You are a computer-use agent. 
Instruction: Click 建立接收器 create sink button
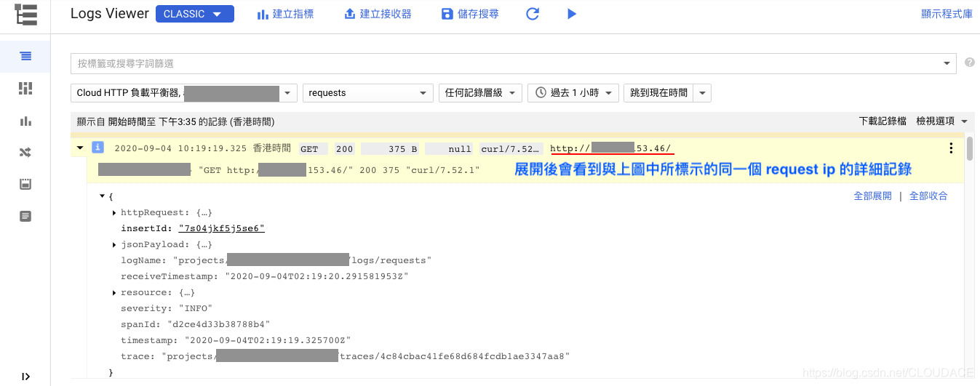(x=378, y=14)
